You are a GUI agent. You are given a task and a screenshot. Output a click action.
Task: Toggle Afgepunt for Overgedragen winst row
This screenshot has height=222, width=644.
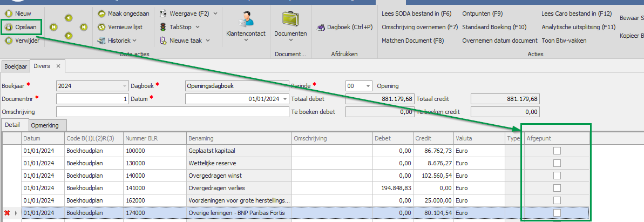pyautogui.click(x=557, y=176)
